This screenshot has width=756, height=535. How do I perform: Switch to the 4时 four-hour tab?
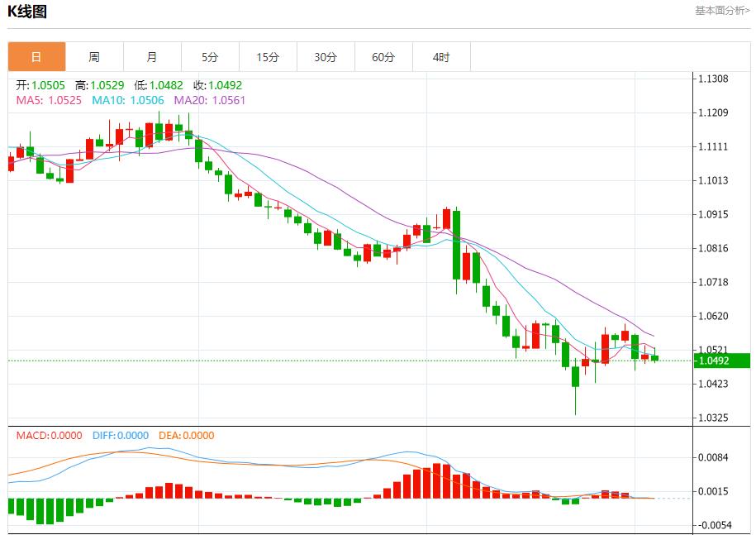point(441,57)
